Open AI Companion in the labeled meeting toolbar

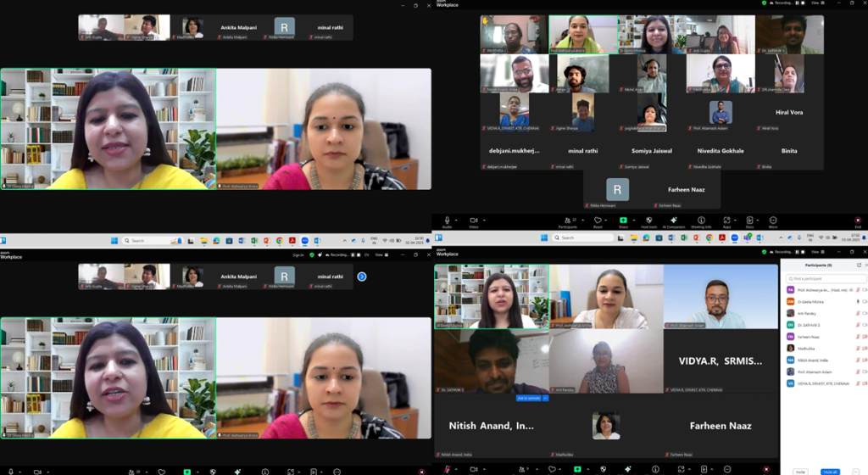pyautogui.click(x=674, y=221)
